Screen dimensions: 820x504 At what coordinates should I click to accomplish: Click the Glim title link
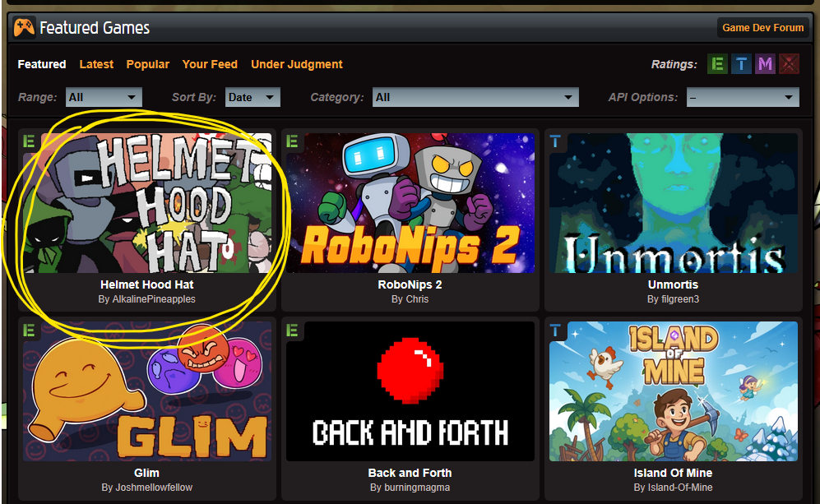click(146, 473)
